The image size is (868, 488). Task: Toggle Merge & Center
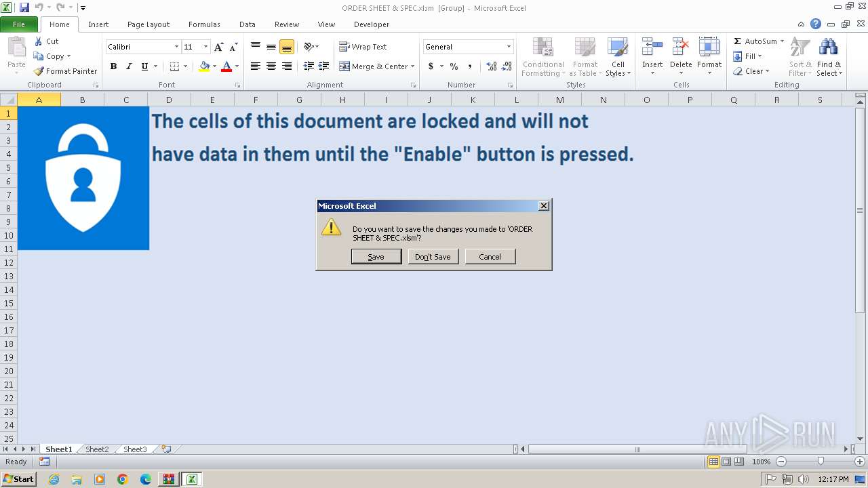[373, 66]
